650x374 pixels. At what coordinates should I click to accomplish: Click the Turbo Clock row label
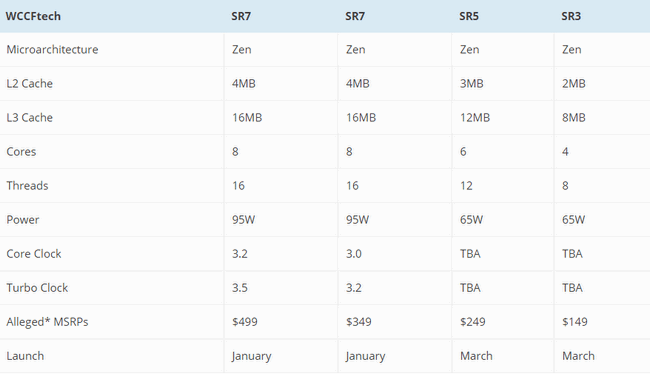(x=37, y=287)
